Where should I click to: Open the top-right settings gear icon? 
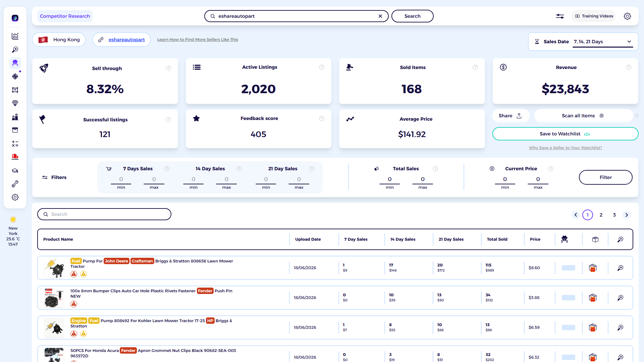point(627,16)
